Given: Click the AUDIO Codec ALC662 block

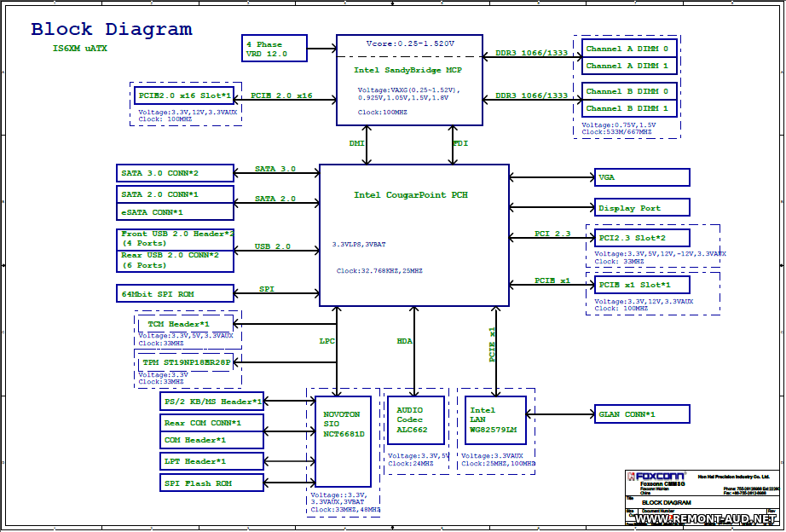Looking at the screenshot, I should [x=416, y=420].
